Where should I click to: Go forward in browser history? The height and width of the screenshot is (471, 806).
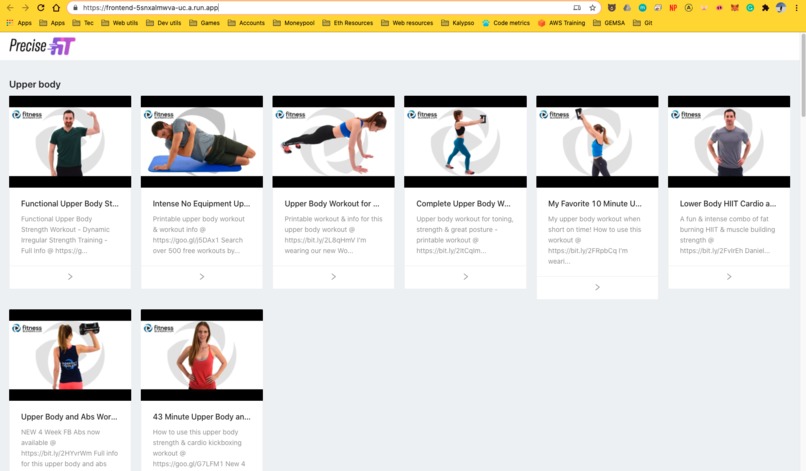point(25,8)
